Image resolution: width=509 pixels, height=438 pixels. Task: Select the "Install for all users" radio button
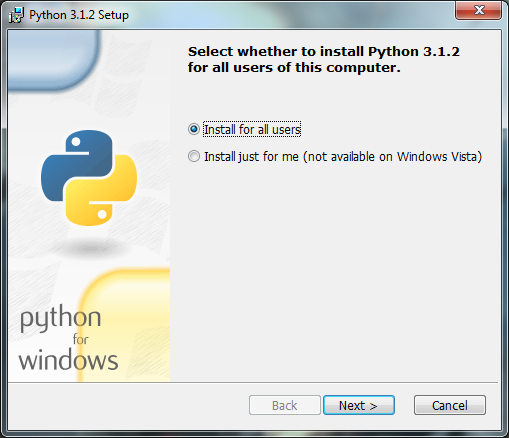194,129
